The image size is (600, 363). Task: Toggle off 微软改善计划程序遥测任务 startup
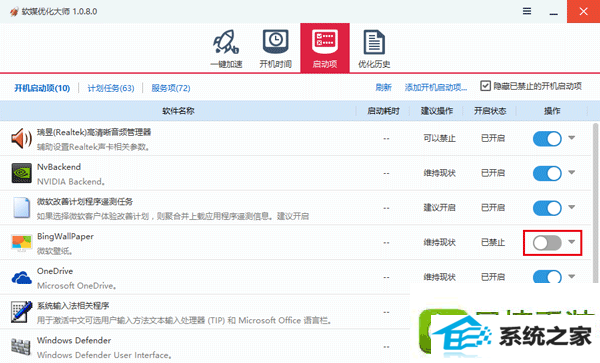547,208
